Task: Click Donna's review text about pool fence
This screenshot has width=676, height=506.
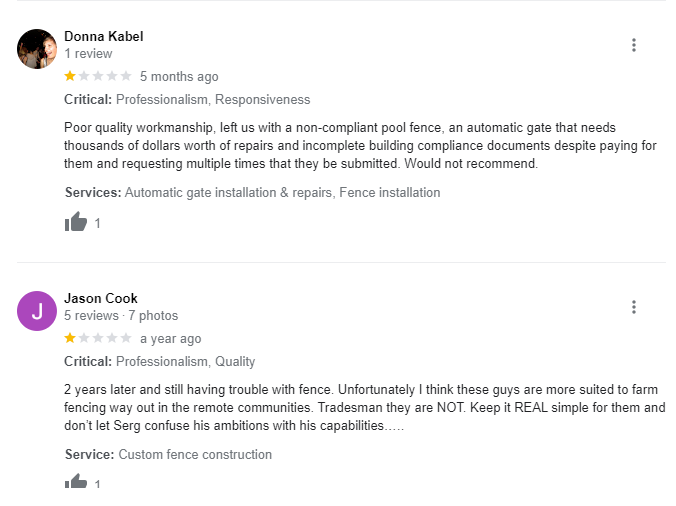Action: (360, 145)
